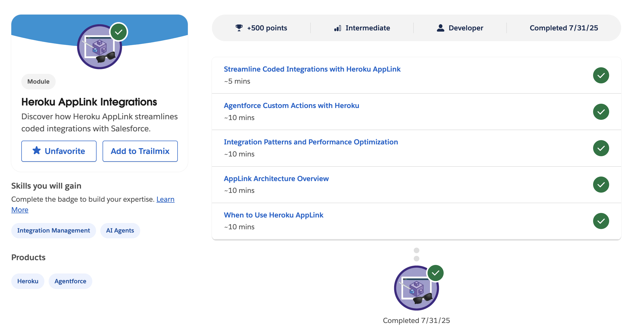This screenshot has width=644, height=334.
Task: Open Integration Patterns and Performance Optimization unit
Action: (311, 142)
